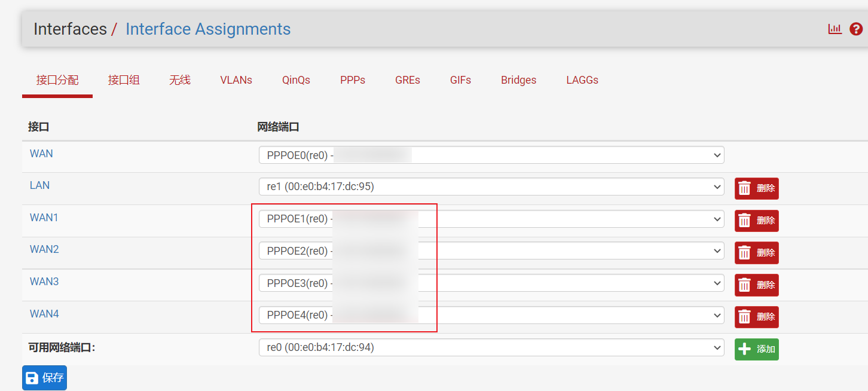Switch to the Bridges tab

pyautogui.click(x=519, y=80)
